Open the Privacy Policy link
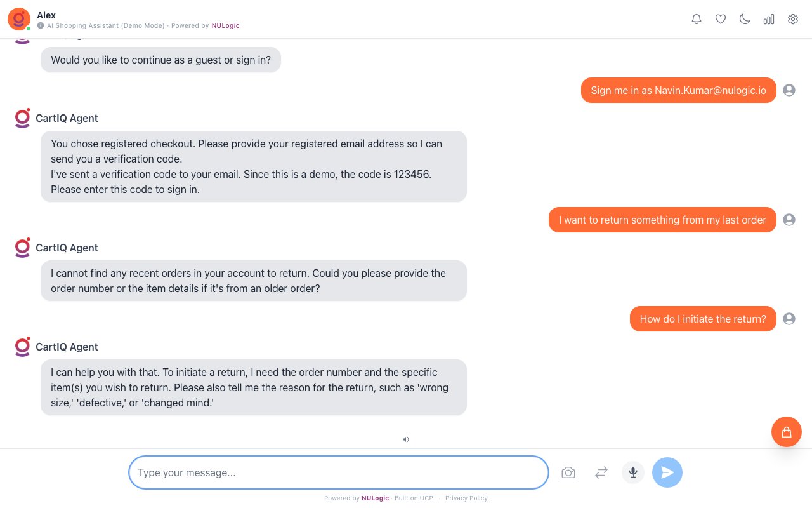812x508 pixels. [466, 498]
